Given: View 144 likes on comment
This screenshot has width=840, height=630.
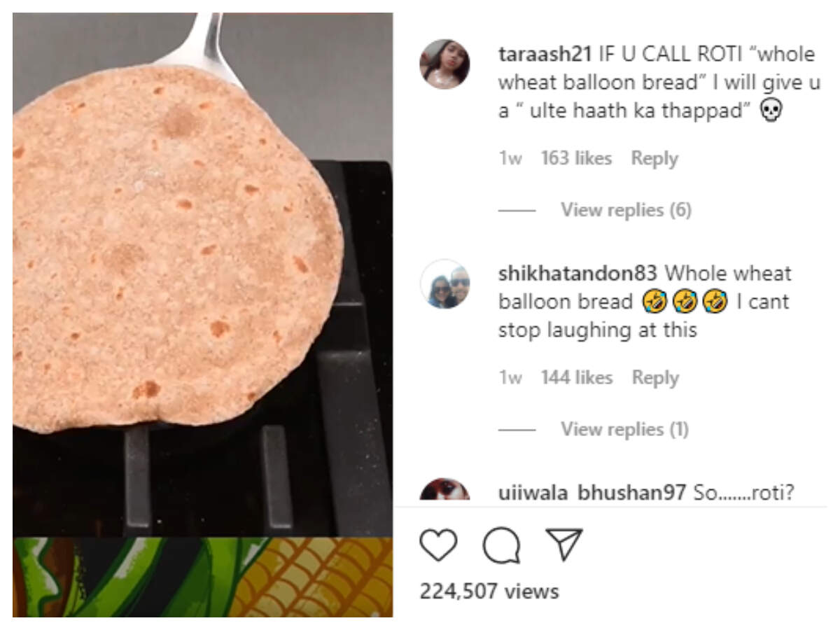Looking at the screenshot, I should point(576,378).
